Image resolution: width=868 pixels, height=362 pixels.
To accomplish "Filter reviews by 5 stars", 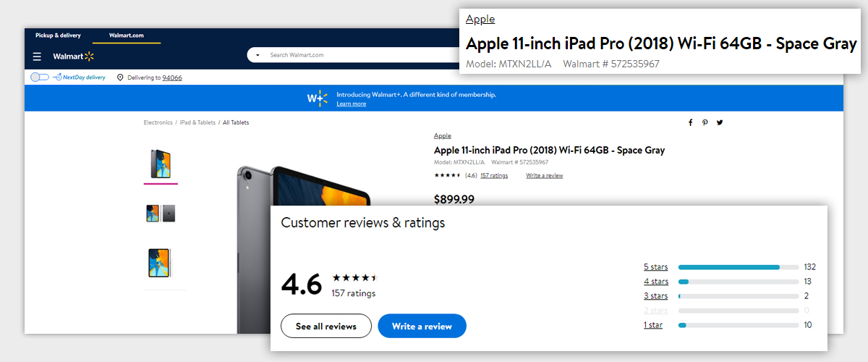I will point(655,267).
